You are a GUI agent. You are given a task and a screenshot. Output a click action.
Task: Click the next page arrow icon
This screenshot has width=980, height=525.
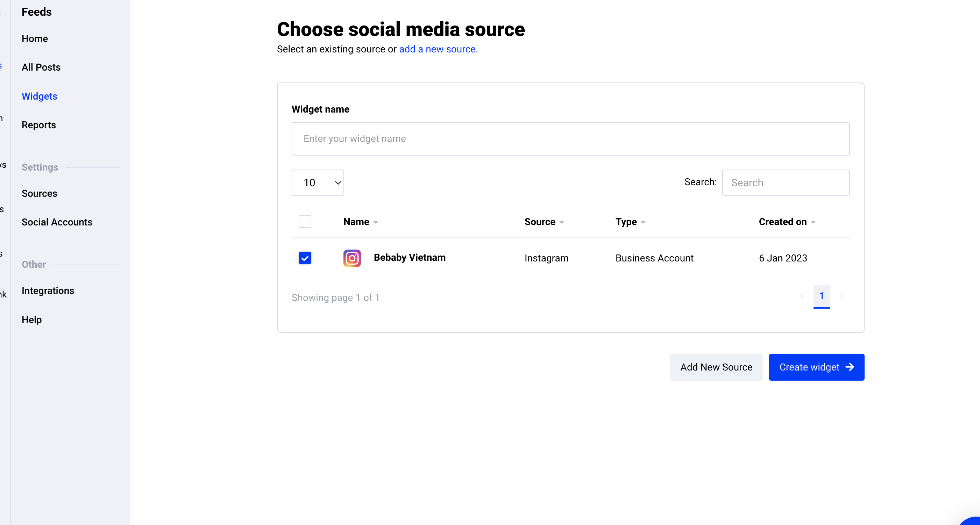pyautogui.click(x=841, y=296)
